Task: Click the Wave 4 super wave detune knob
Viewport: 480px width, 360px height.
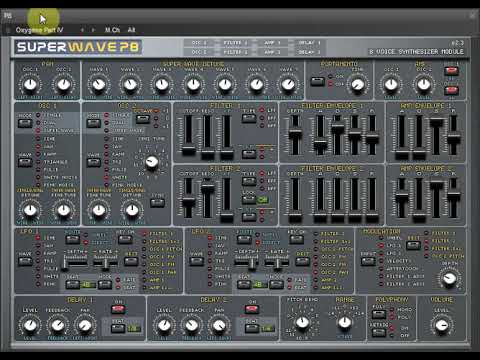Action: tap(193, 85)
